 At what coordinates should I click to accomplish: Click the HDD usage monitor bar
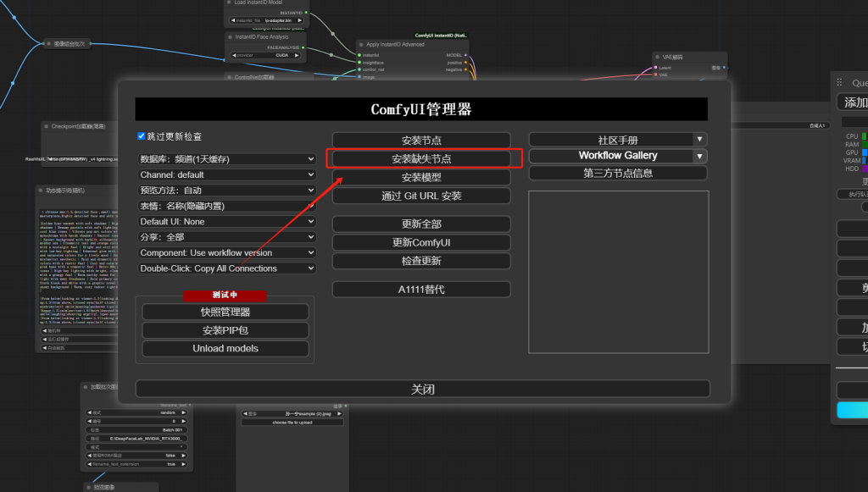tap(865, 169)
